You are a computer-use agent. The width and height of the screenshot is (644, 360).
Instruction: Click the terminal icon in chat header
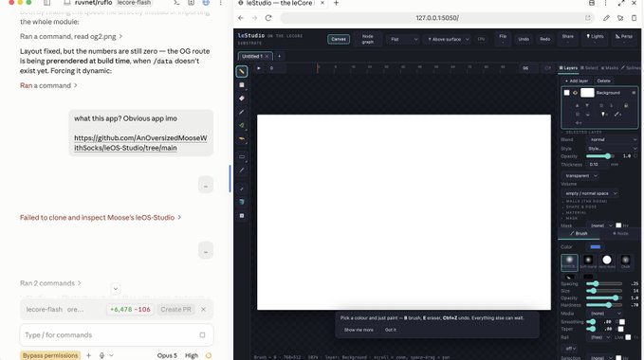[x=176, y=3]
